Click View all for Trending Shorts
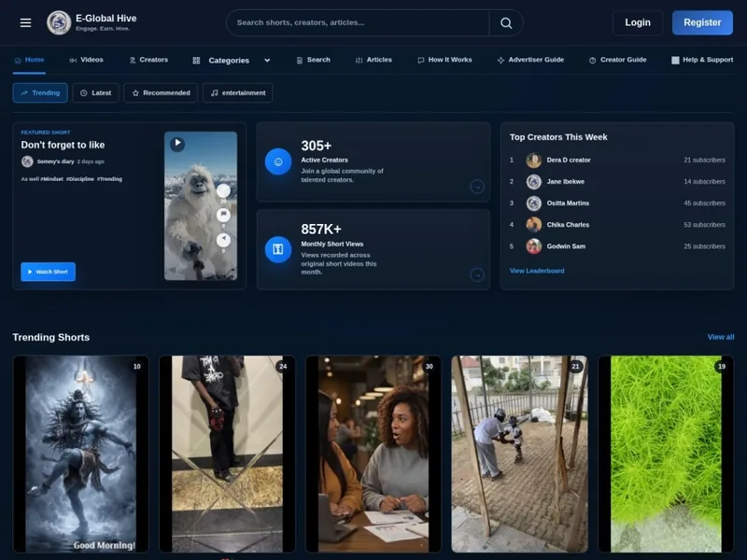Screen dimensions: 747x560 (721, 337)
